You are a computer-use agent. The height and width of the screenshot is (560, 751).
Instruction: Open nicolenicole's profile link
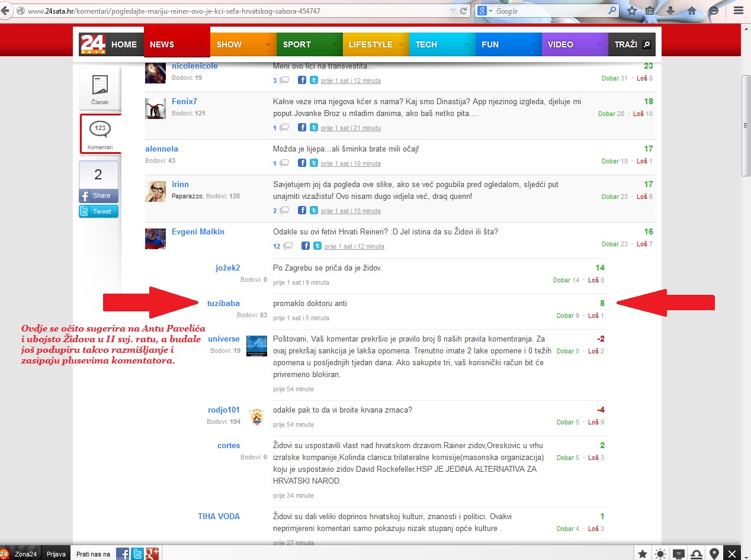pos(194,66)
